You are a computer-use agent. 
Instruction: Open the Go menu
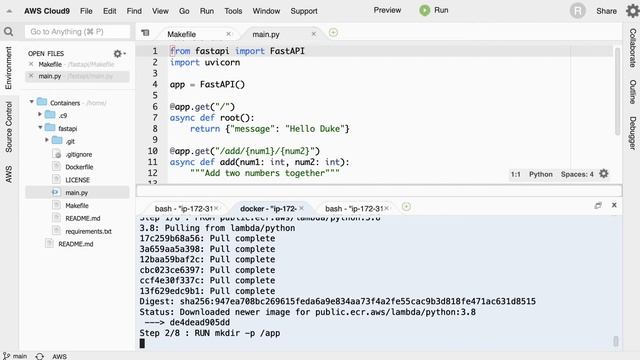(184, 11)
